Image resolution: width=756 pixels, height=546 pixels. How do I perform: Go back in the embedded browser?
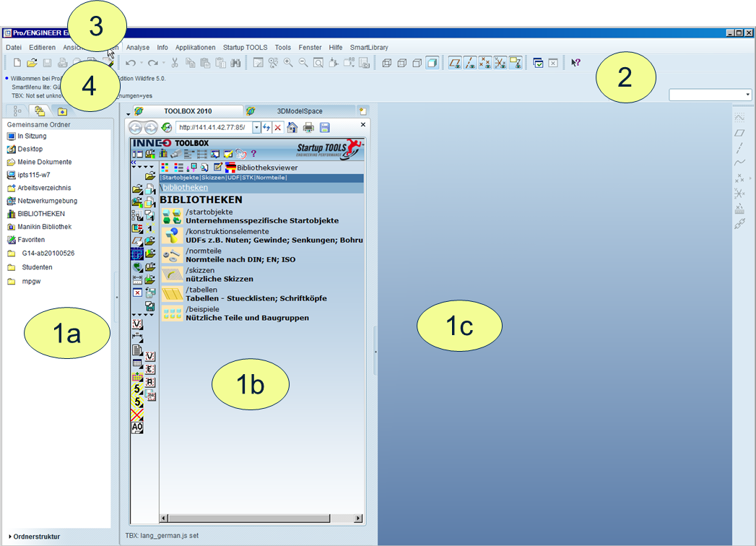click(x=136, y=127)
